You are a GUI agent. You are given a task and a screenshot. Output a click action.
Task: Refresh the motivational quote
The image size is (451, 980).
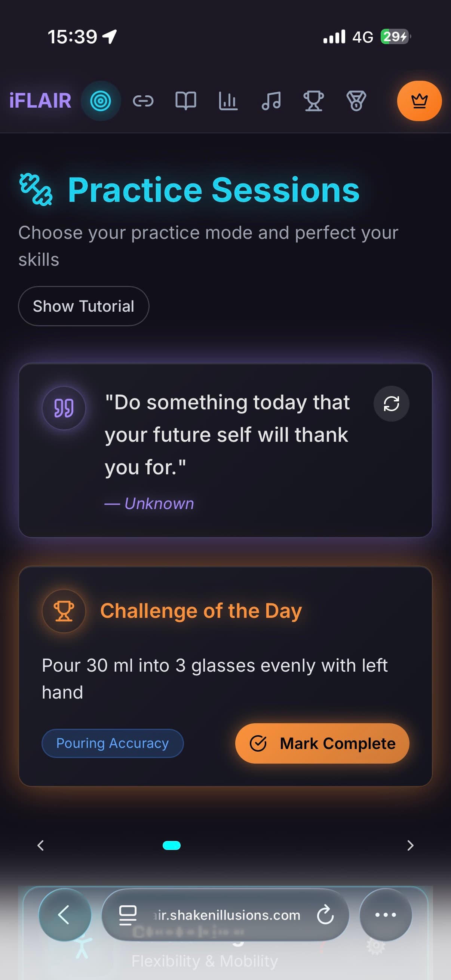391,404
